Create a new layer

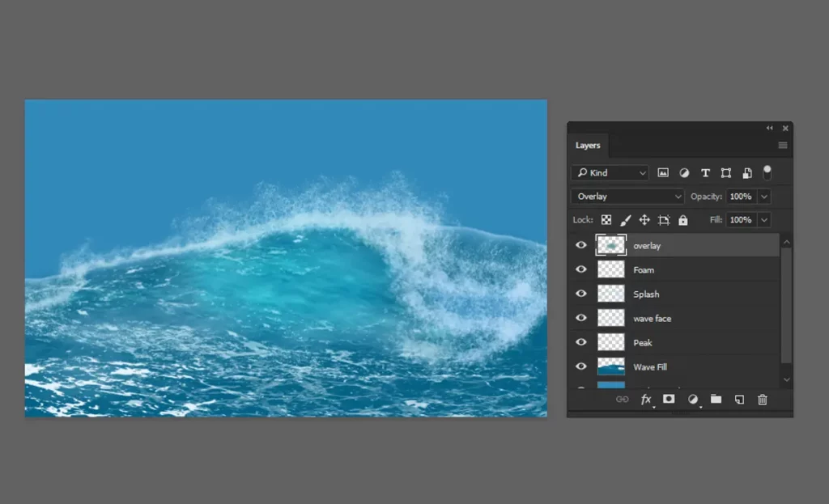(x=738, y=399)
